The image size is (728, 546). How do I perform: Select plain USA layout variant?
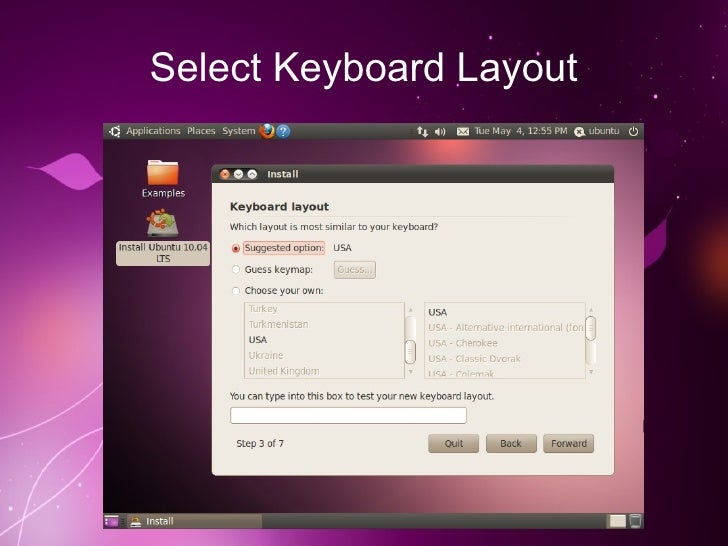tap(505, 312)
